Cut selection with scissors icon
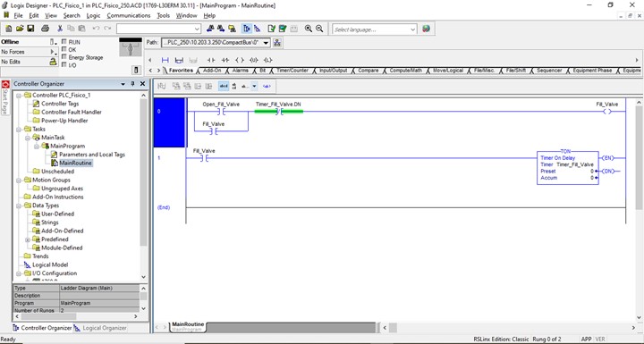Screen dimensions: 644x344 (x=60, y=29)
